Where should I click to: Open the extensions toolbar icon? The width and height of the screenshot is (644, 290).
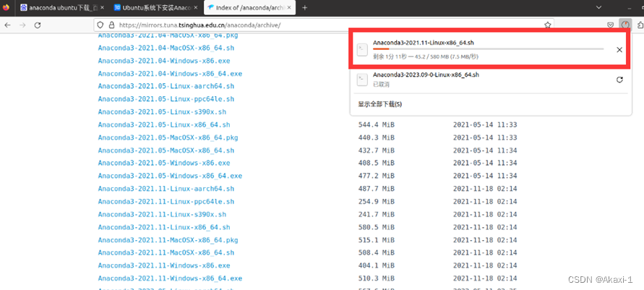coord(640,25)
